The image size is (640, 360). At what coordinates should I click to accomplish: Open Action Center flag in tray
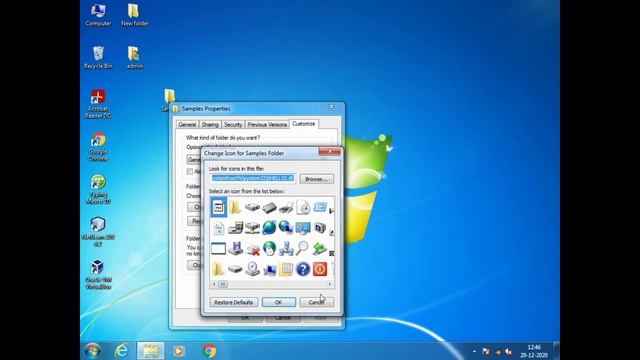pyautogui.click(x=486, y=351)
